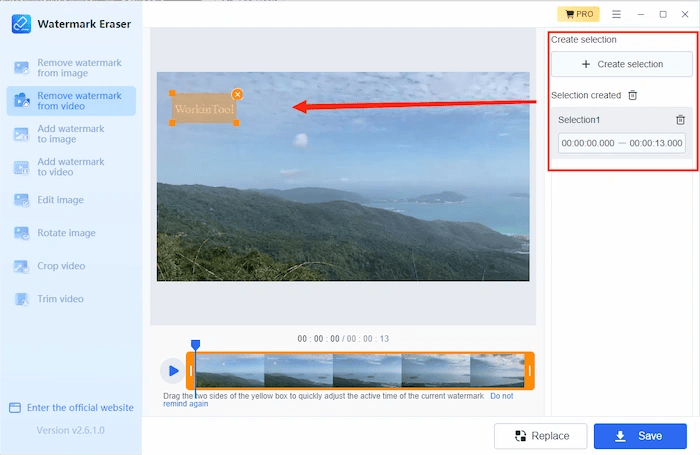Switch to Remove watermark from video
Viewport: 700px width, 455px height.
71,101
